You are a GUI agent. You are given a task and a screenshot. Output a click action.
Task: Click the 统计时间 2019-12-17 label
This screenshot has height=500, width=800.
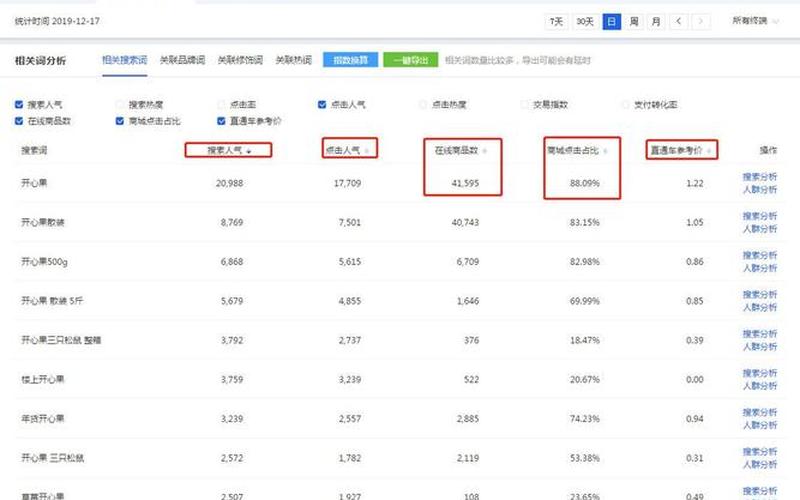[57, 21]
